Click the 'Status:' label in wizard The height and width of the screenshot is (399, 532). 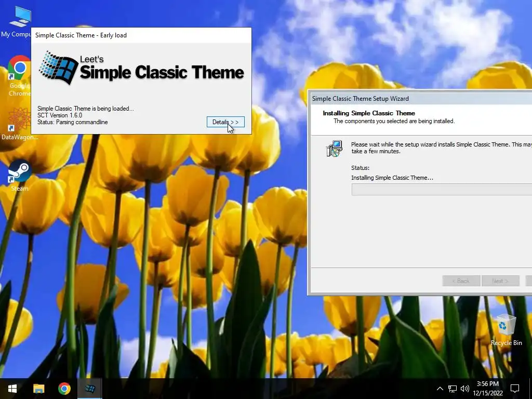point(361,168)
